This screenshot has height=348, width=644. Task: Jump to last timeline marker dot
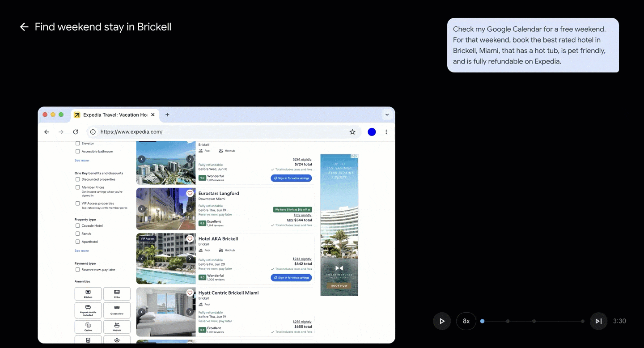click(582, 321)
